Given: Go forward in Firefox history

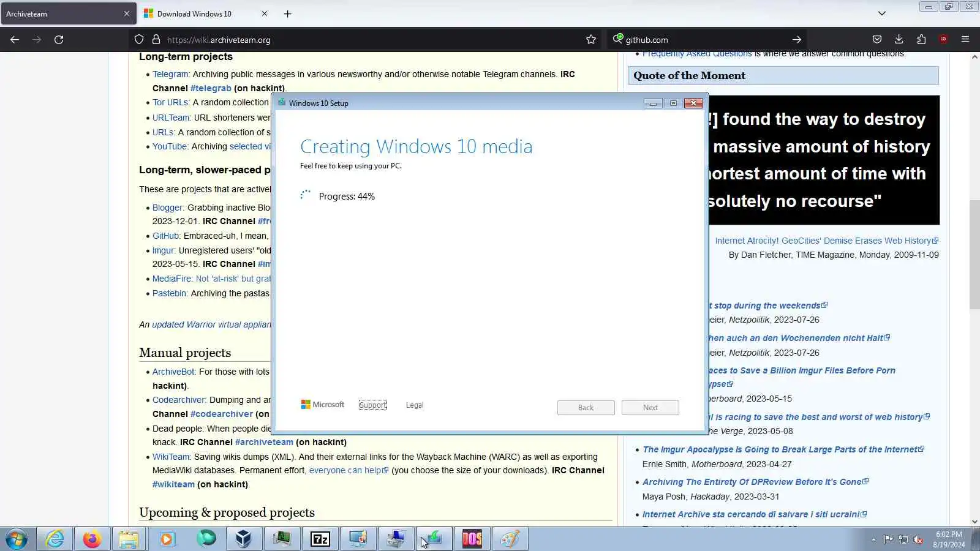Looking at the screenshot, I should click(x=37, y=40).
